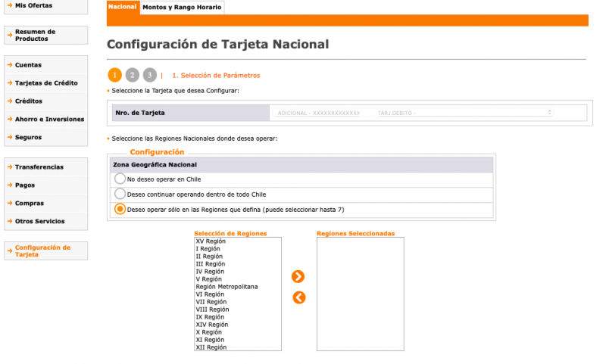The width and height of the screenshot is (606, 364).
Task: Go to Tarjetas de Crédito section
Action: [x=45, y=83]
